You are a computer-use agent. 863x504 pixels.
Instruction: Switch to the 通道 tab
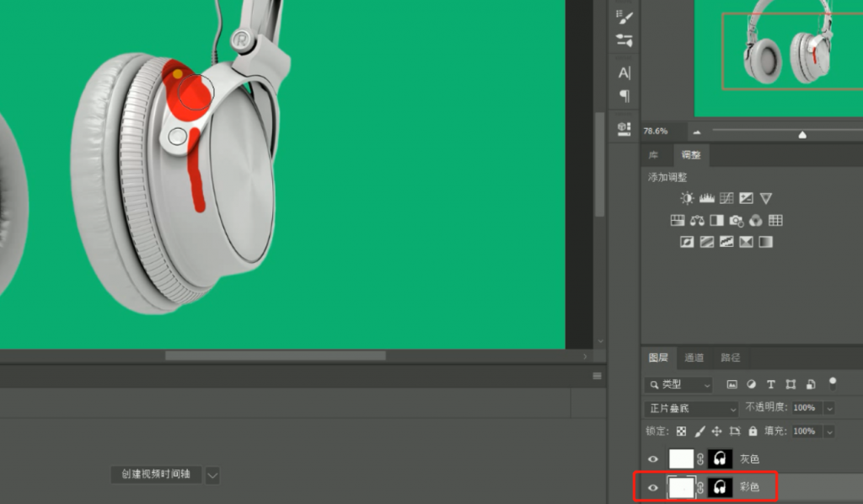point(694,357)
